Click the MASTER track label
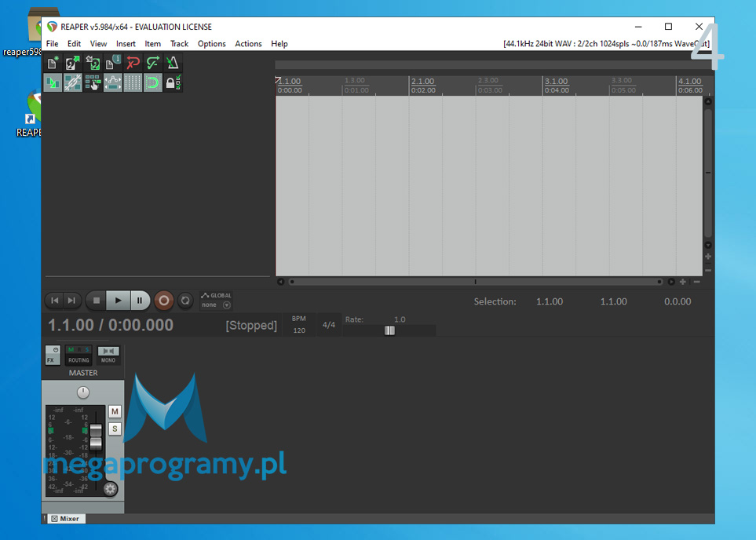The width and height of the screenshot is (756, 540). [83, 373]
